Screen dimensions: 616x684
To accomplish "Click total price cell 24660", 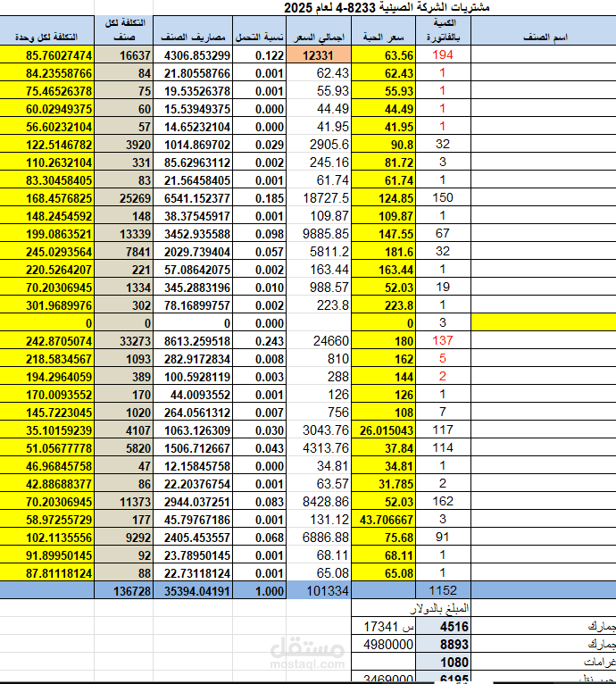I will 319,341.
